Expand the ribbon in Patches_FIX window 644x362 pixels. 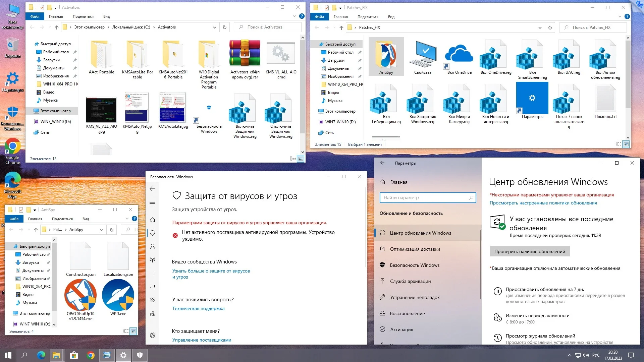point(620,16)
